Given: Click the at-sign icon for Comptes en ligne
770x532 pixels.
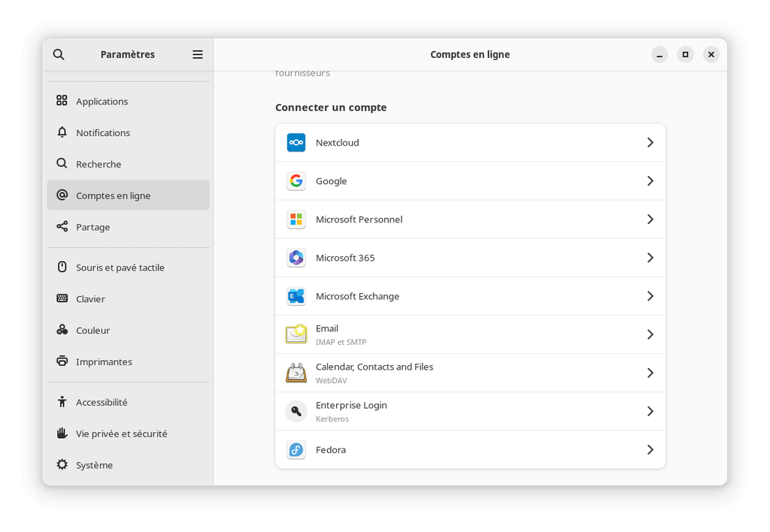Looking at the screenshot, I should click(62, 195).
